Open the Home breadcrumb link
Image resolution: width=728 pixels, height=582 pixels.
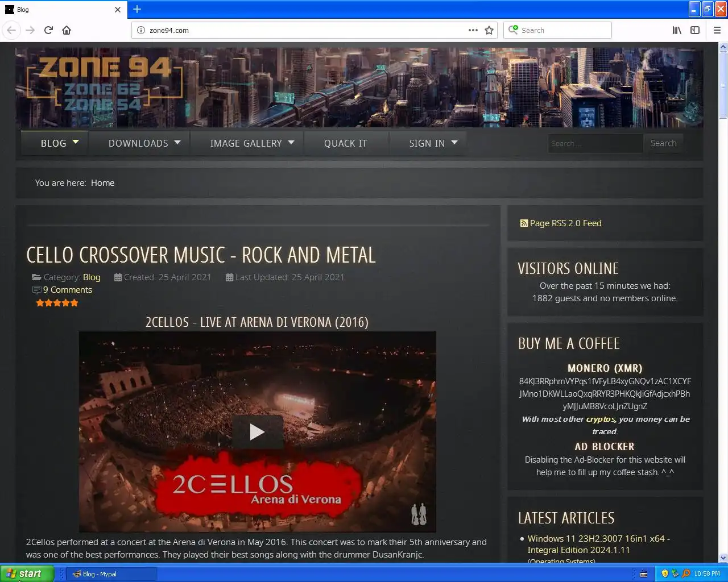(102, 183)
